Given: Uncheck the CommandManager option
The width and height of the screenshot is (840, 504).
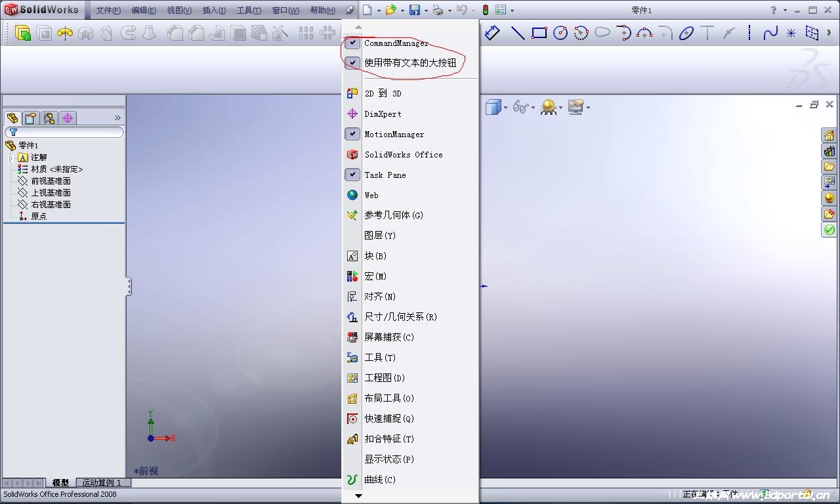Looking at the screenshot, I should (x=352, y=43).
